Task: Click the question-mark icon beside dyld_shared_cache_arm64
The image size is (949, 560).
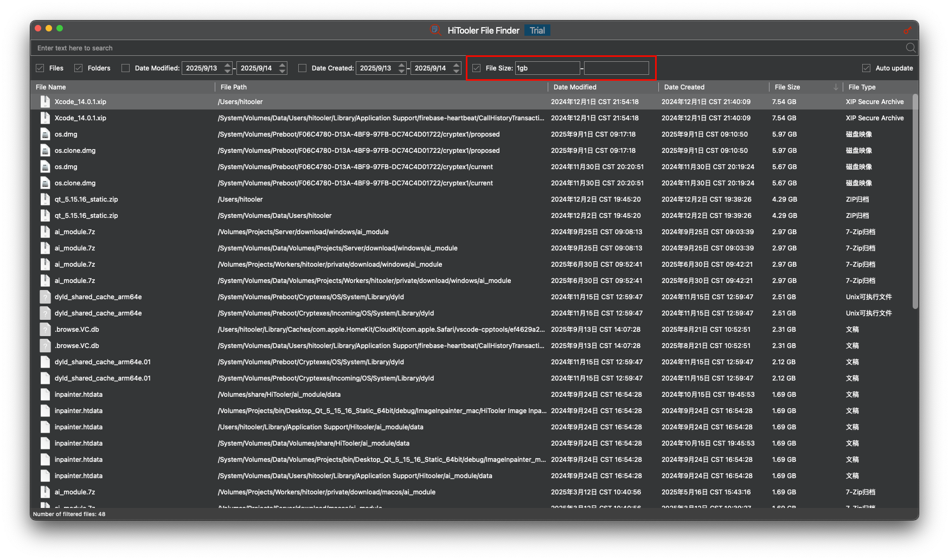Action: 45,297
